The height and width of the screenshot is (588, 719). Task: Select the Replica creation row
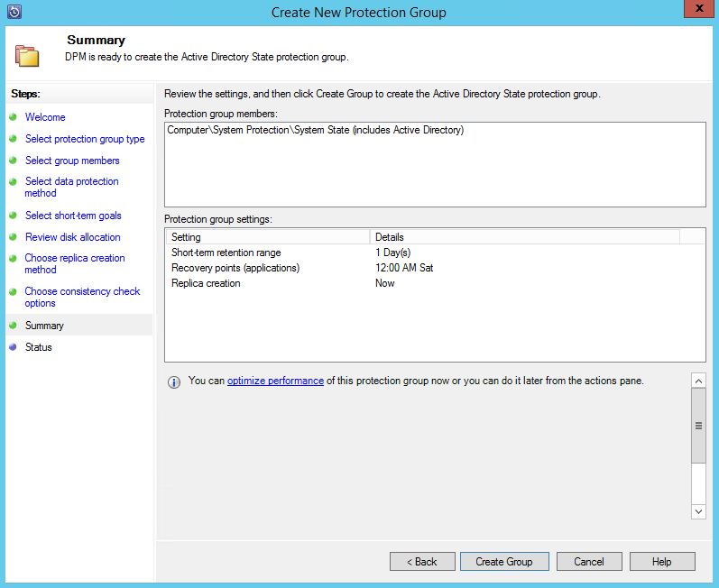pos(435,283)
